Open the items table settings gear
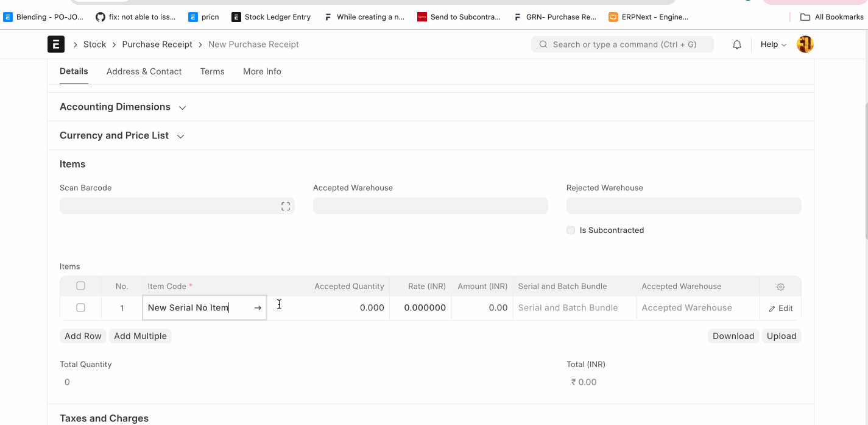This screenshot has height=425, width=868. [x=780, y=287]
